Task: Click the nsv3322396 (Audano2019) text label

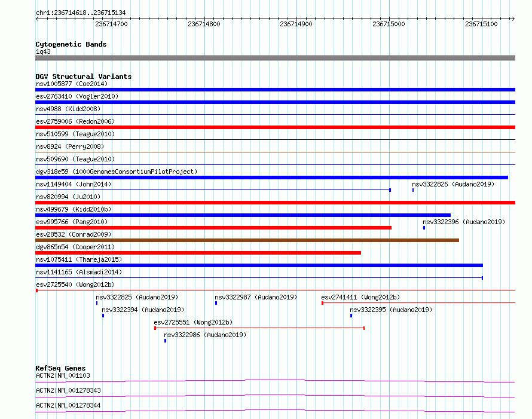Action: [x=464, y=222]
